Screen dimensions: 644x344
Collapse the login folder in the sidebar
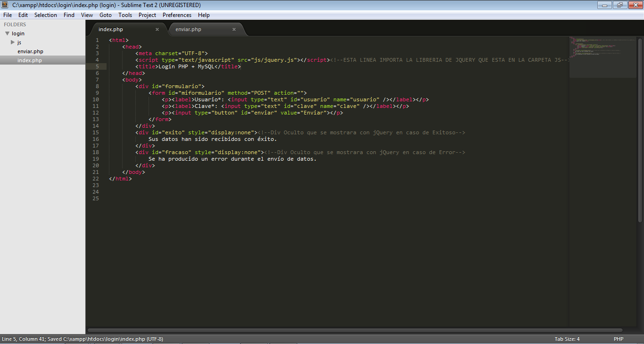click(8, 33)
